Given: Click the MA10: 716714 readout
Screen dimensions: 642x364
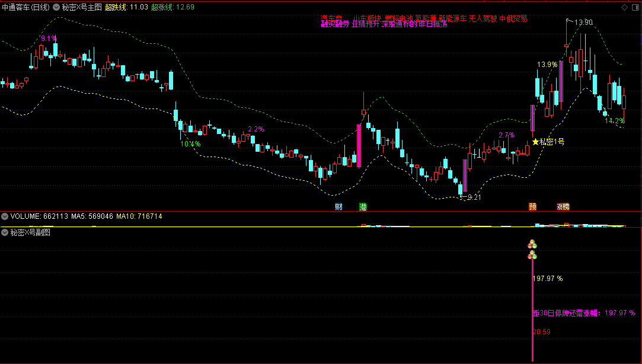Looking at the screenshot, I should [139, 216].
